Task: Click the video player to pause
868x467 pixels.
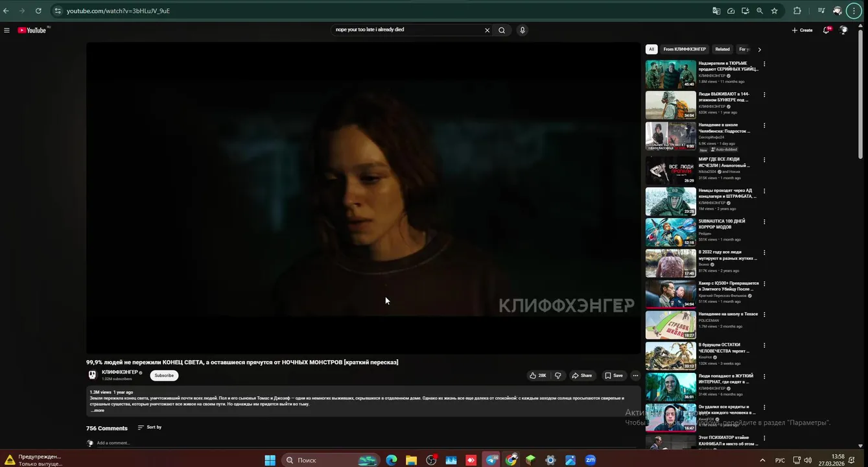Action: [363, 198]
